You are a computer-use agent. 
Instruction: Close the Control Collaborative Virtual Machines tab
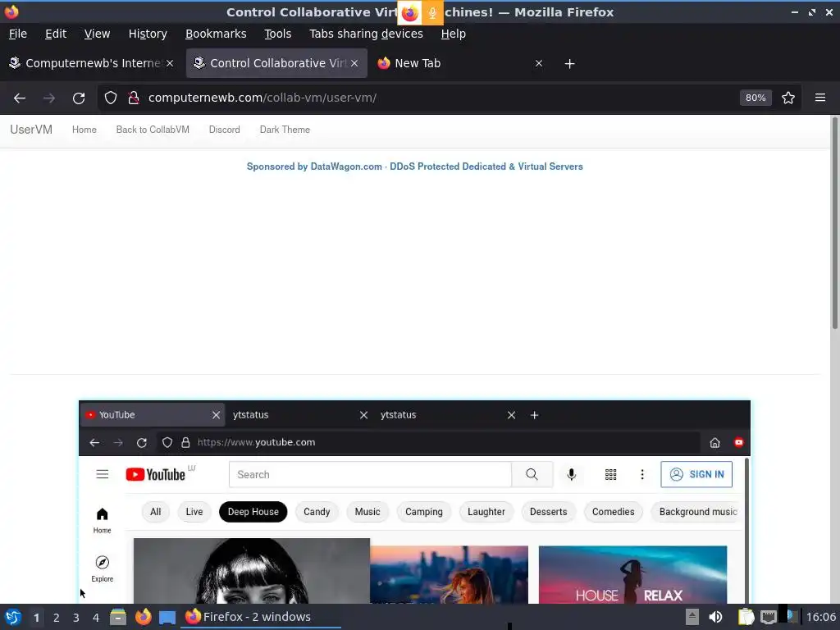[354, 63]
